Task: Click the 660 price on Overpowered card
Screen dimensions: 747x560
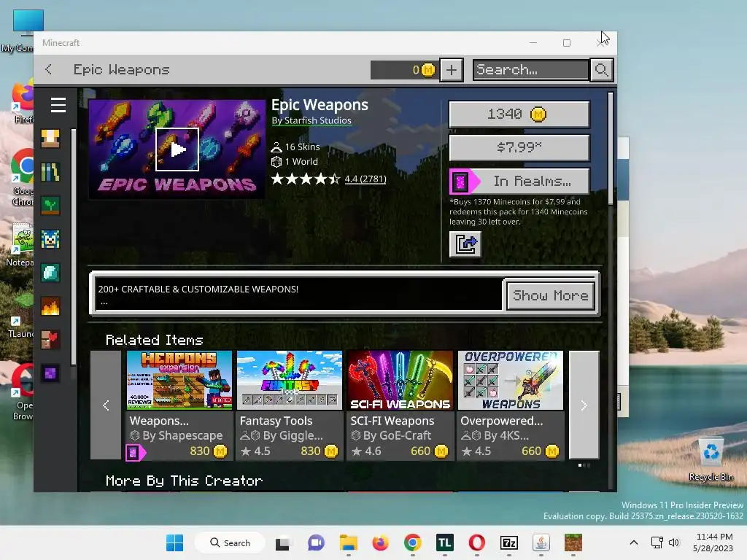Action: click(541, 451)
